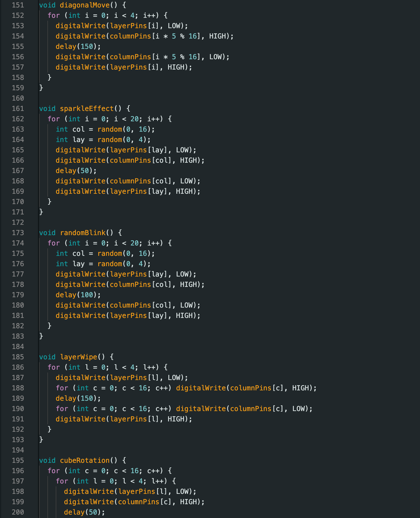Click columnPins[c] on line 199
Screen dimensions: 420x518
(145, 502)
